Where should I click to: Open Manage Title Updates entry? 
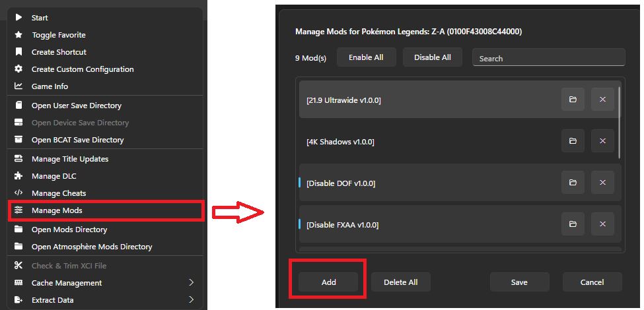point(105,159)
